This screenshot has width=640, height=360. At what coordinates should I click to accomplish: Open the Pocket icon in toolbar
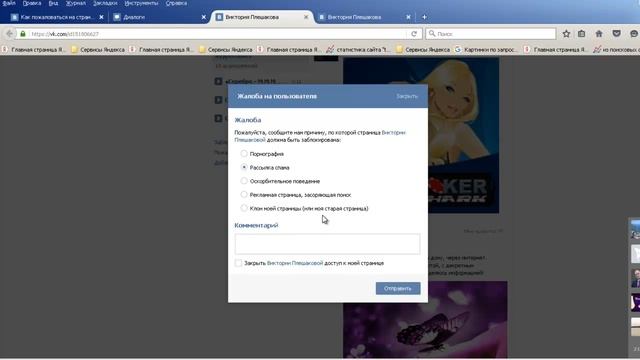[x=616, y=34]
